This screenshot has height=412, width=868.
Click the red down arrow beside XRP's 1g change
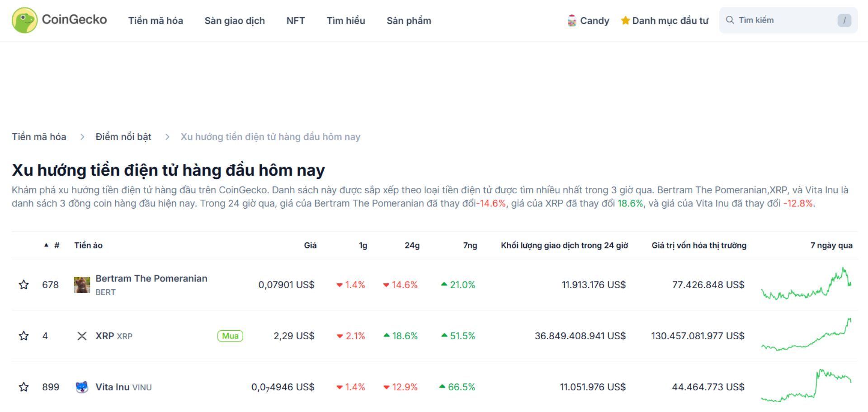340,336
